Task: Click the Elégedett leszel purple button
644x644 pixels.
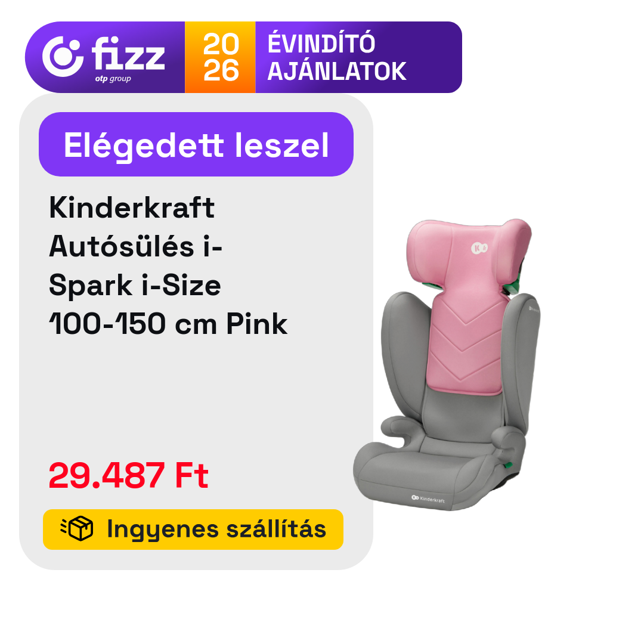Action: pyautogui.click(x=196, y=144)
